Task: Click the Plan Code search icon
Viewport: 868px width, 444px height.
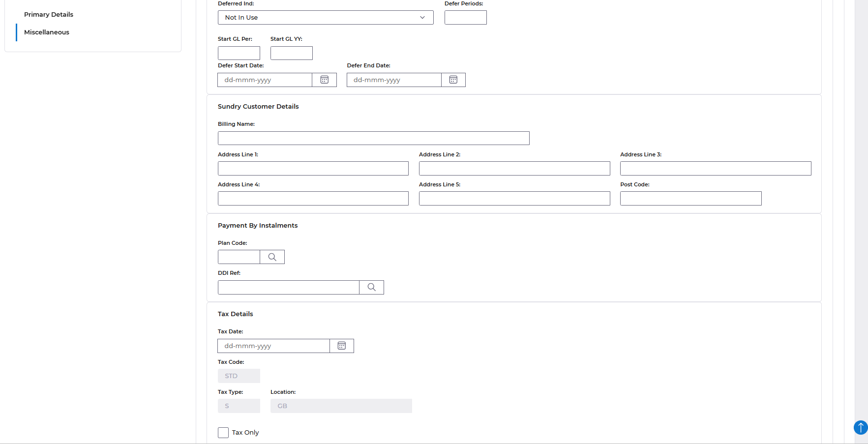Action: tap(272, 257)
